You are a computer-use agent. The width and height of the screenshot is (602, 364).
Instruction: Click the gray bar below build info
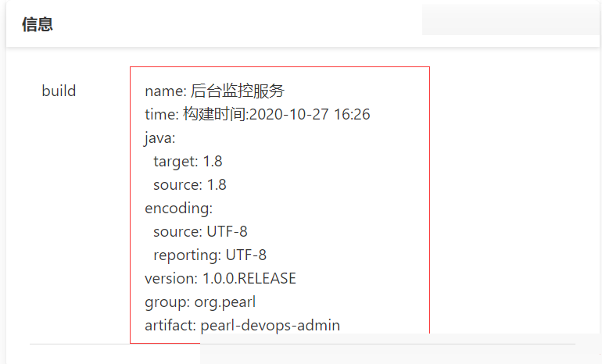click(400, 348)
